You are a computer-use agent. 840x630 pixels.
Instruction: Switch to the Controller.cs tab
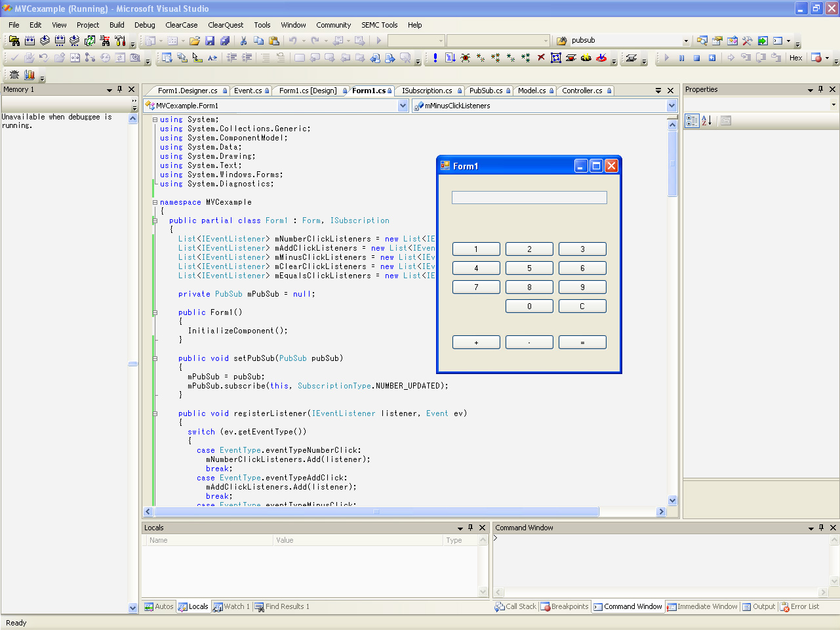click(582, 91)
